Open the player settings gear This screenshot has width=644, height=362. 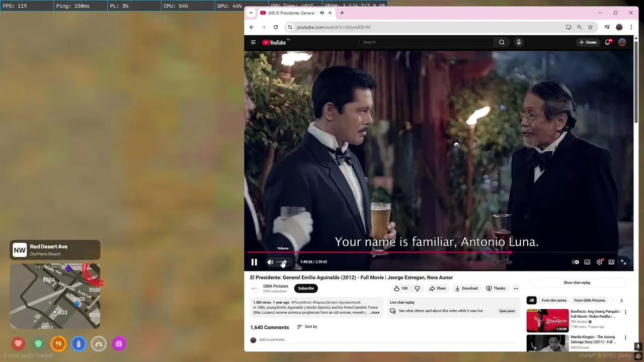(x=599, y=262)
